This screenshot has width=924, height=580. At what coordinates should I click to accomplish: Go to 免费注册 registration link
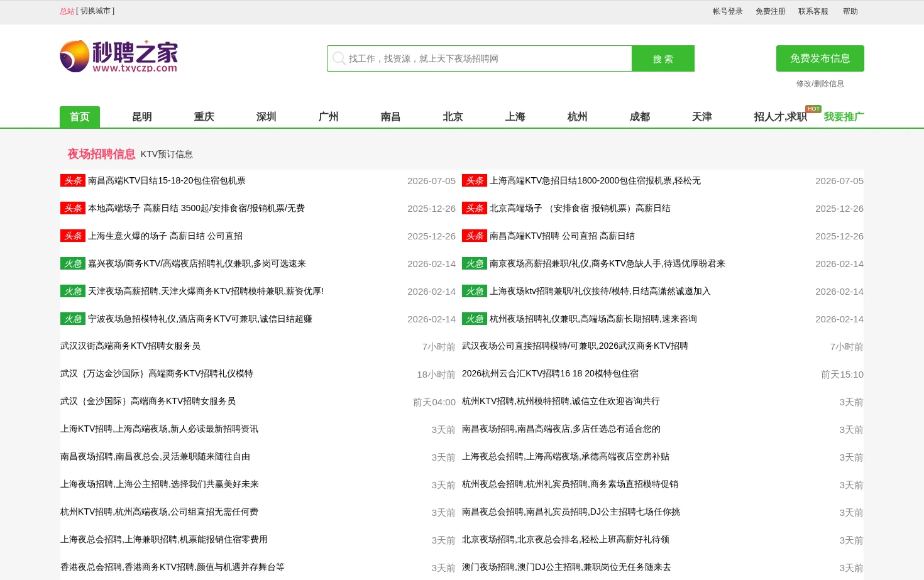[771, 11]
